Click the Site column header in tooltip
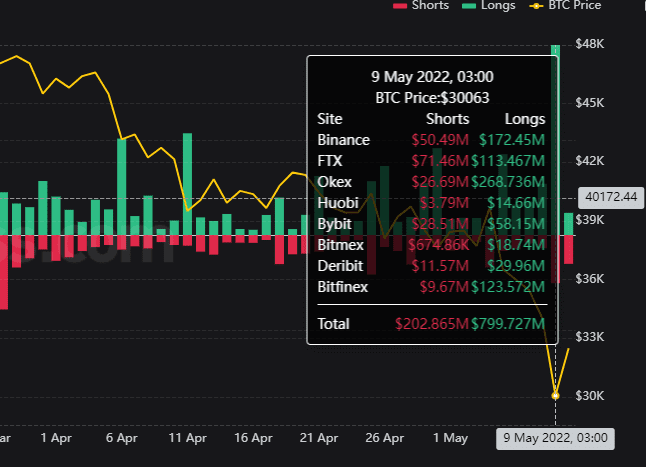Image resolution: width=646 pixels, height=467 pixels. click(330, 119)
